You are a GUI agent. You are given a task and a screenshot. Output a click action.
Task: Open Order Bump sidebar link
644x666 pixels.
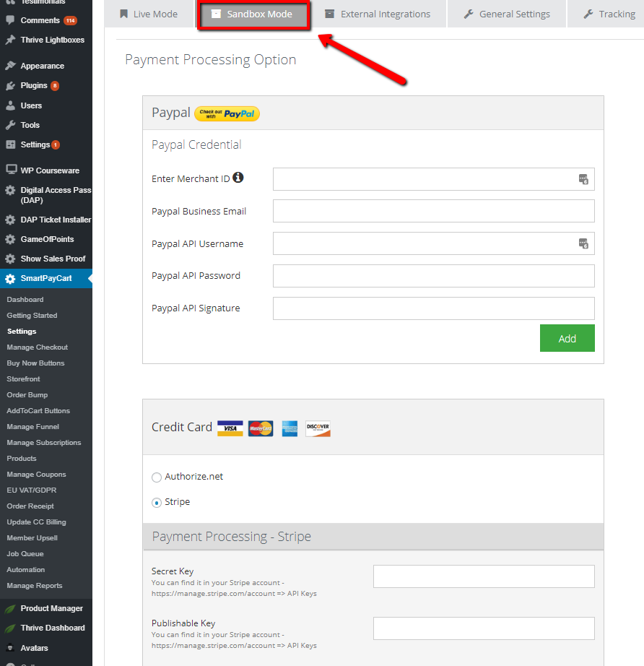point(27,395)
